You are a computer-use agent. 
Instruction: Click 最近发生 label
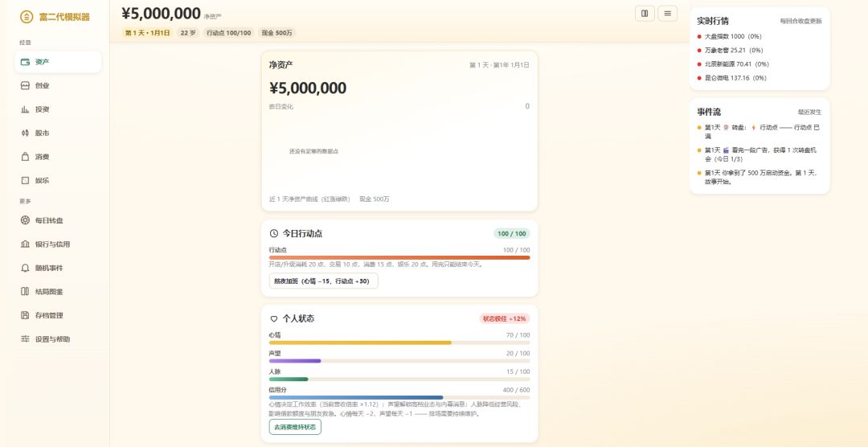pyautogui.click(x=810, y=112)
